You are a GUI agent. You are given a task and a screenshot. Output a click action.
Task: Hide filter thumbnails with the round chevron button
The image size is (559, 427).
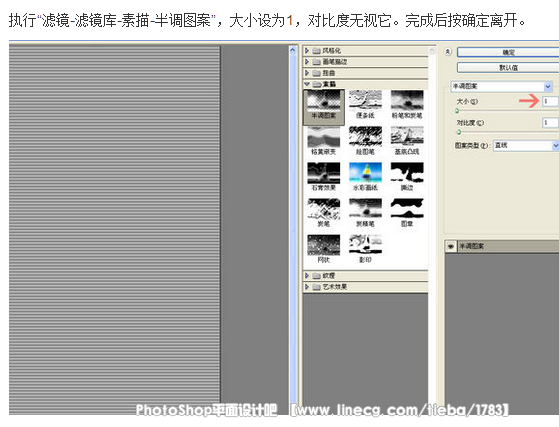(x=448, y=52)
